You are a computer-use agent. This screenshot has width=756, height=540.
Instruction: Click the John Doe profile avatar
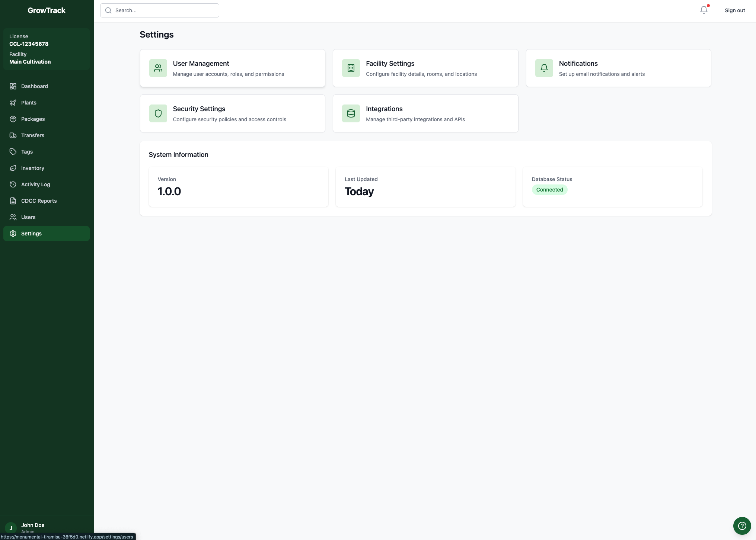click(11, 527)
